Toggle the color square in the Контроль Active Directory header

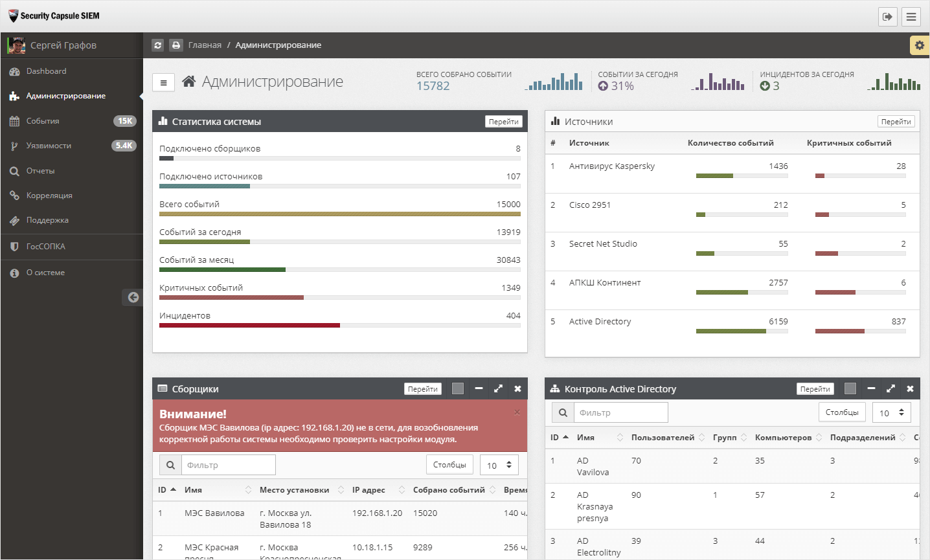pos(850,388)
